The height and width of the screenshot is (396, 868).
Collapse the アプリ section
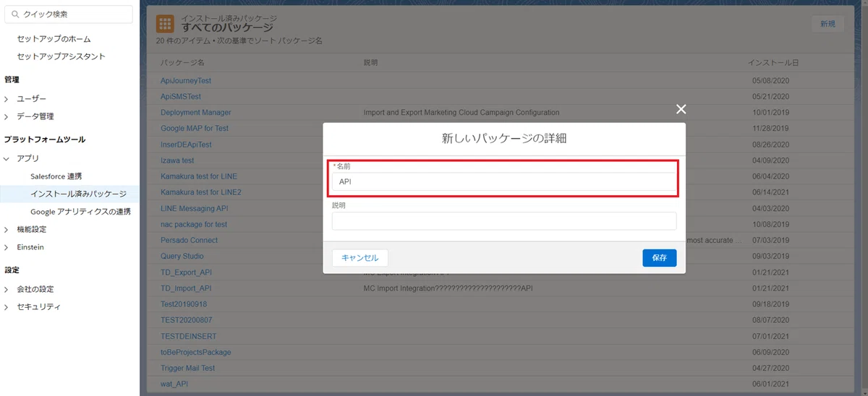[x=7, y=158]
